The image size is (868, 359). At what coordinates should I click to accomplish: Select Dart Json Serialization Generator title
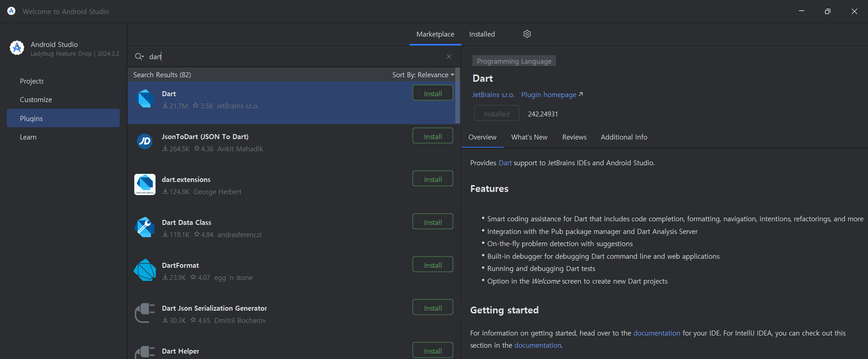[214, 308]
